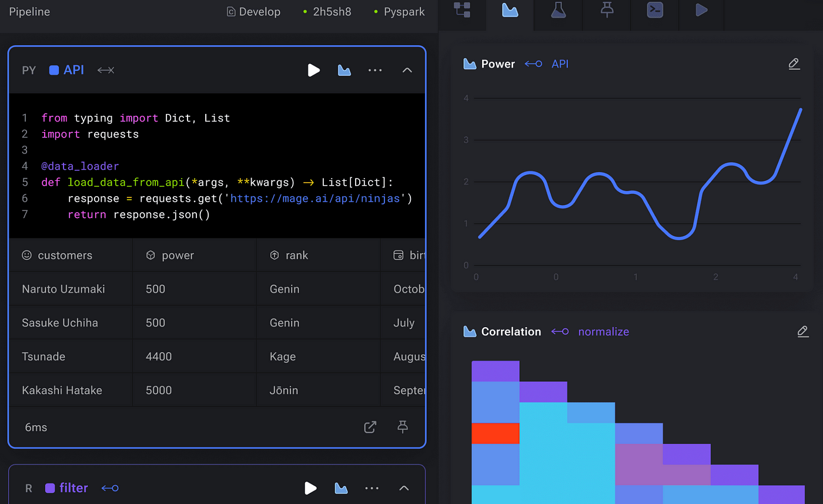Open the dependency tree tab
This screenshot has width=823, height=504.
tap(462, 10)
